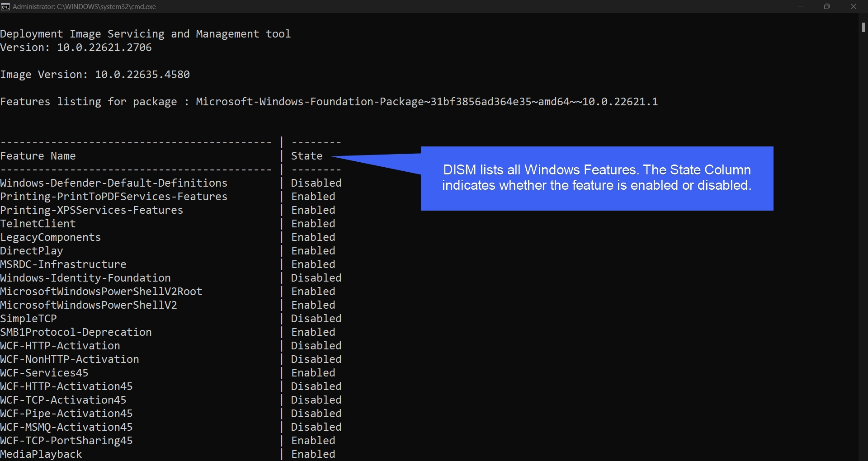Click the MSRDC-Infrastructure feature name
Screen dimensions: 868x461
click(63, 264)
